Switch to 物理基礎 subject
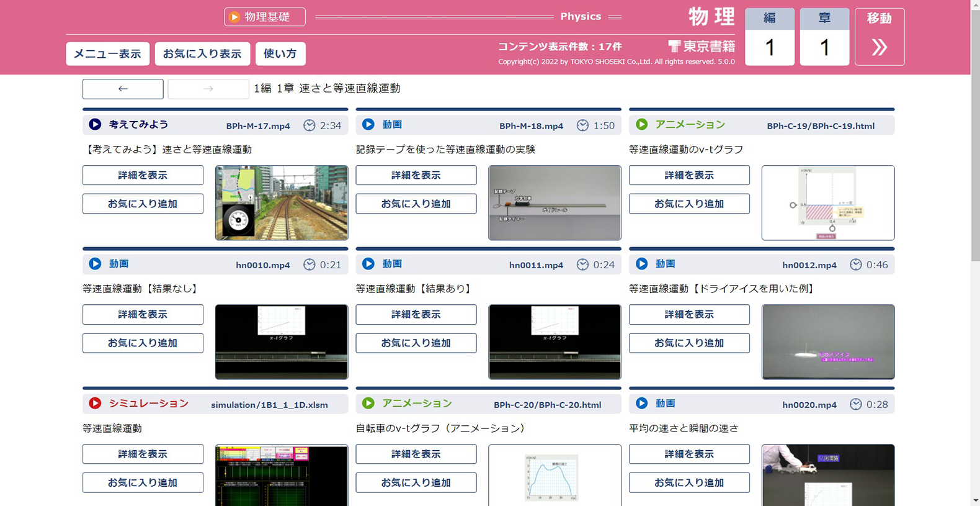980x506 pixels. 265,17
